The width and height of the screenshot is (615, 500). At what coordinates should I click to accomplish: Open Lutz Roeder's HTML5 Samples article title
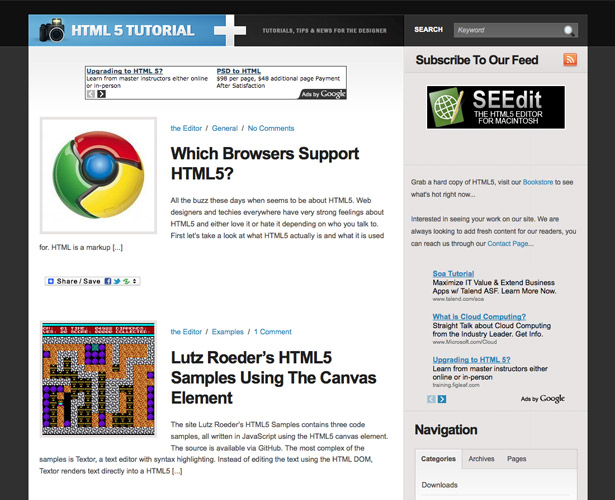tap(273, 378)
